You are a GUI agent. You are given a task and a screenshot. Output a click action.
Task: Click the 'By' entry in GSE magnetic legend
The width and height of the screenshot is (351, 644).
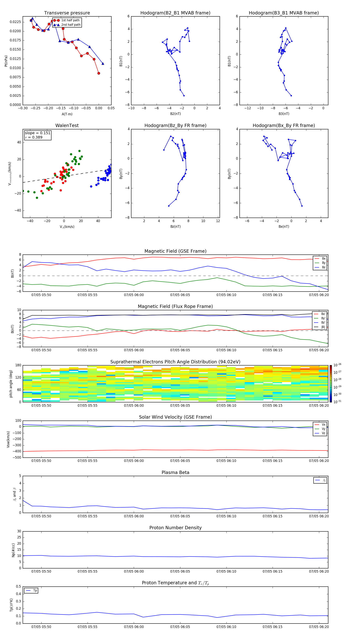click(320, 263)
